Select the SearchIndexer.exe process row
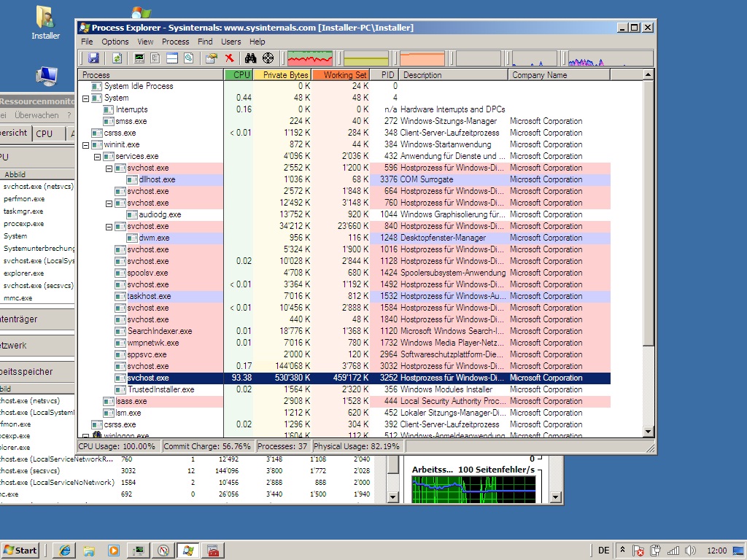This screenshot has height=560, width=747. click(344, 332)
